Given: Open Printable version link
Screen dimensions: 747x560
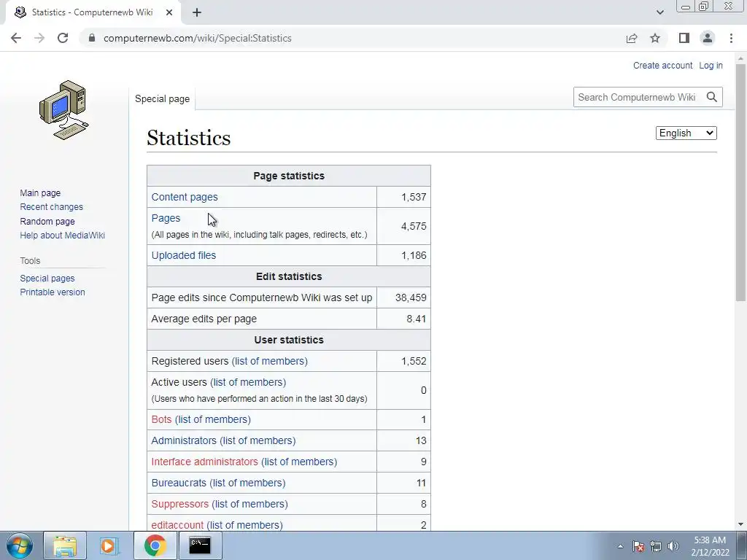Looking at the screenshot, I should (53, 292).
